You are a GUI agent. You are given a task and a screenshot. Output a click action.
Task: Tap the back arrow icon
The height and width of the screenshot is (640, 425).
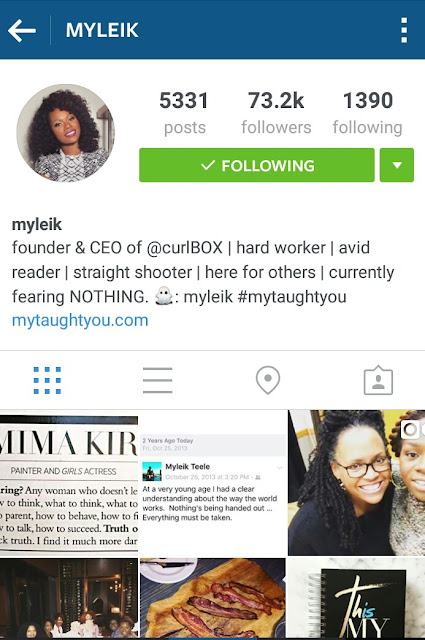22,30
